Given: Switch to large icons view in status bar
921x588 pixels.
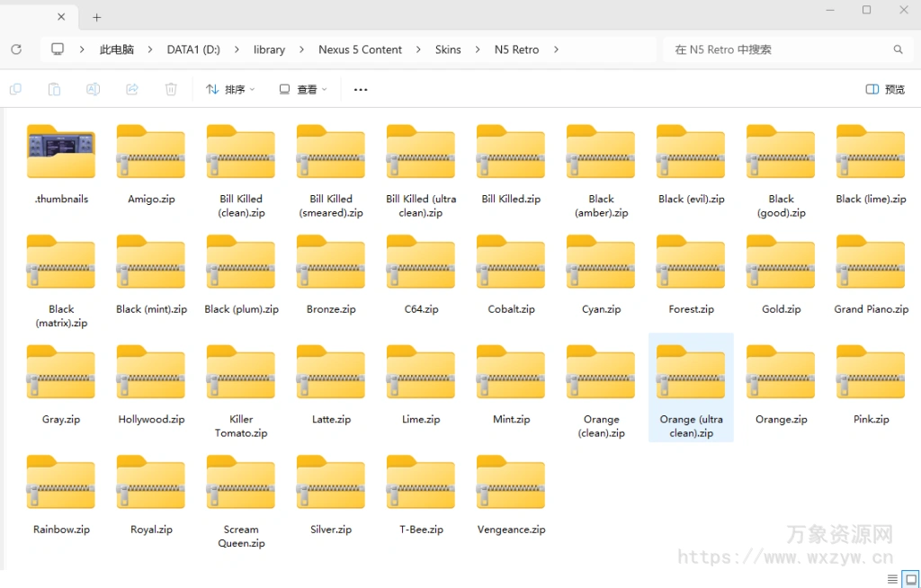Looking at the screenshot, I should coord(910,579).
